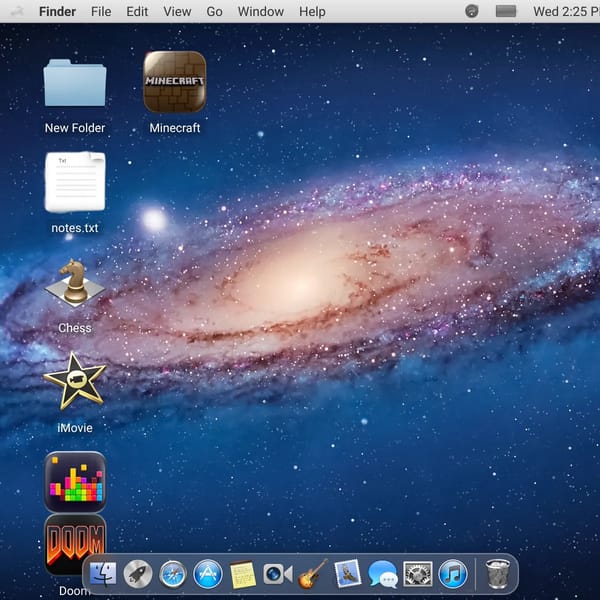Open Finder from the Dock
600x600 pixels.
[103, 574]
